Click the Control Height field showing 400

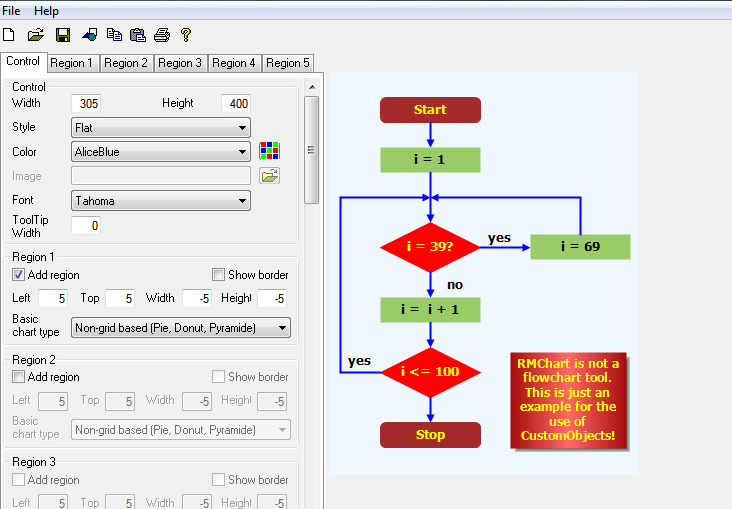click(236, 103)
